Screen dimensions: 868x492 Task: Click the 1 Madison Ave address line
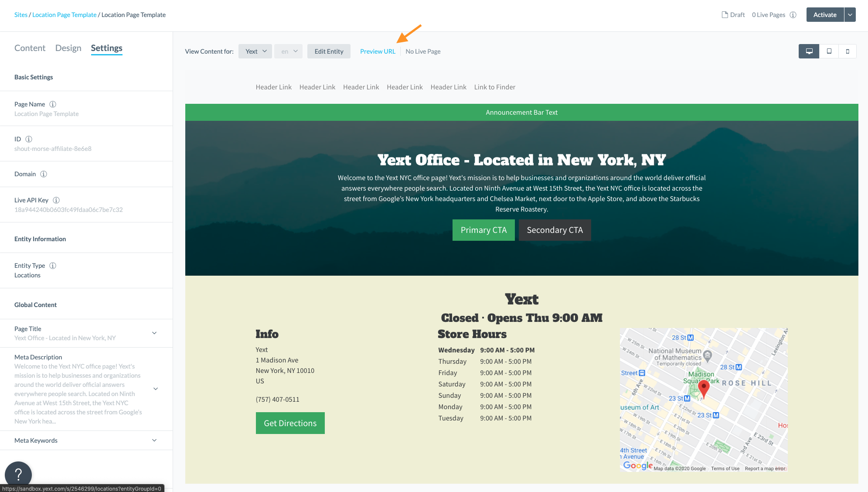[x=277, y=360]
